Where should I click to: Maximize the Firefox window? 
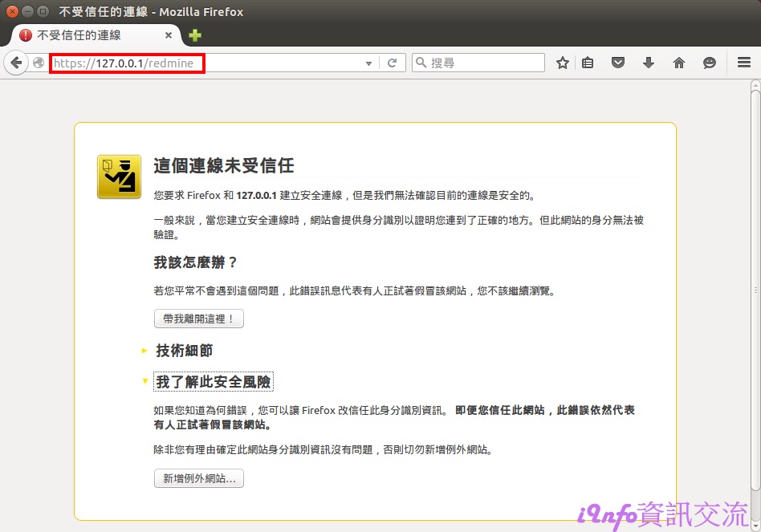(43, 11)
